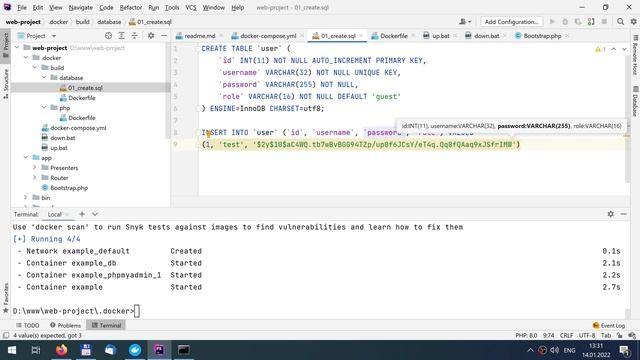
Task: Click the intention bulb on line 8
Action: (208, 133)
